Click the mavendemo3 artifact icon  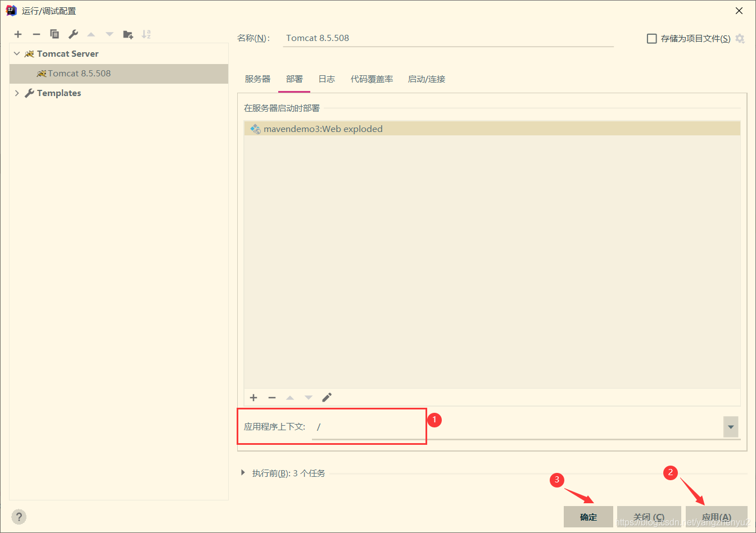(255, 129)
